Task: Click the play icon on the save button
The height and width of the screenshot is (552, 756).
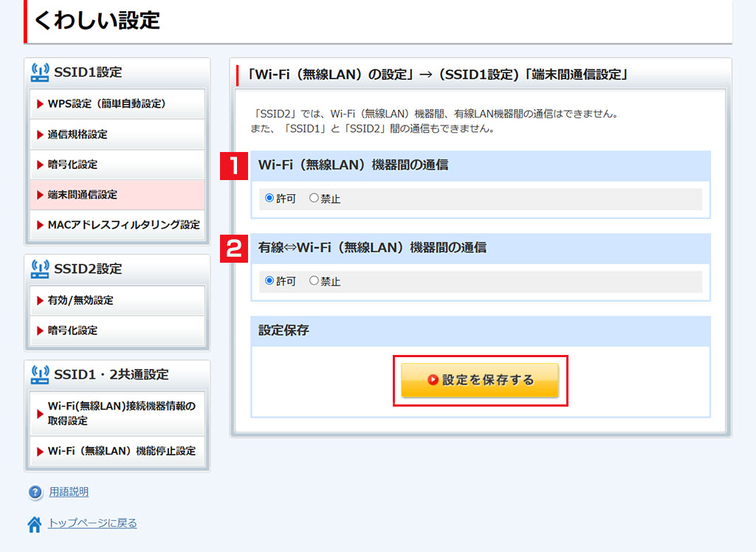Action: point(433,380)
